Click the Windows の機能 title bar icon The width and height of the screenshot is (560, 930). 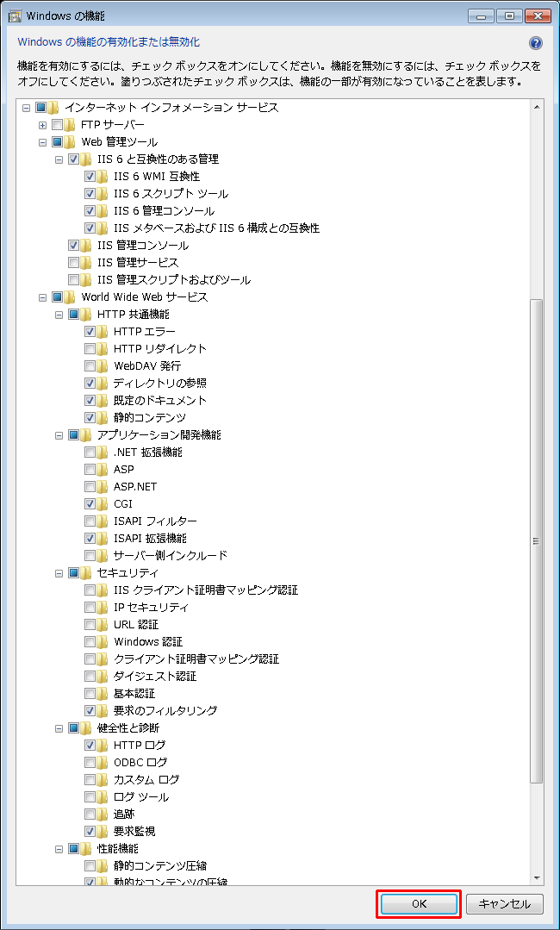(16, 16)
